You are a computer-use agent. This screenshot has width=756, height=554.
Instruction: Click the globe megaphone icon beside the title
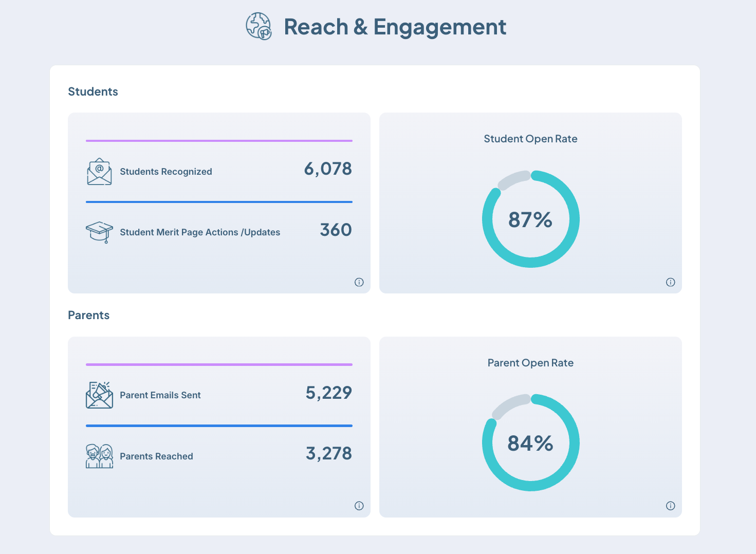259,27
